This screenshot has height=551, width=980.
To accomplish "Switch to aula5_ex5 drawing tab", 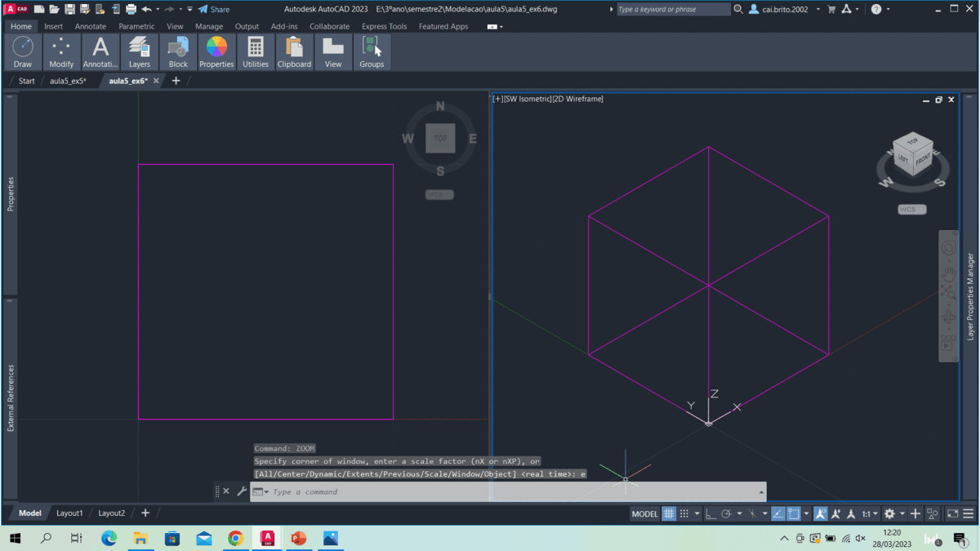I will 68,81.
